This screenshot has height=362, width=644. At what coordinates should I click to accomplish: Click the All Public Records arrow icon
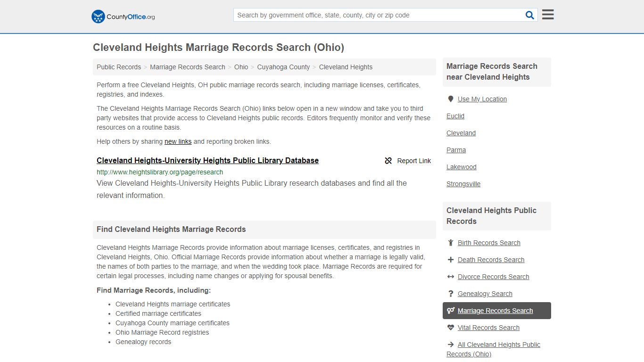[x=451, y=345]
